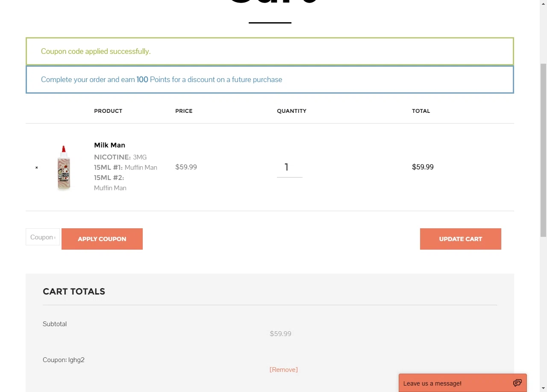
Task: Click the 'Coupon: lghg2' label
Action: (64, 360)
